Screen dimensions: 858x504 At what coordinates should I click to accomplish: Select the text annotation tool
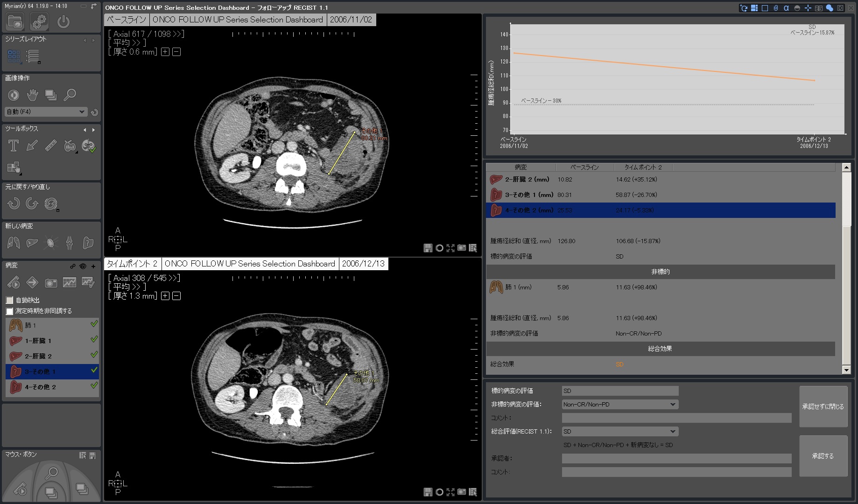click(14, 146)
